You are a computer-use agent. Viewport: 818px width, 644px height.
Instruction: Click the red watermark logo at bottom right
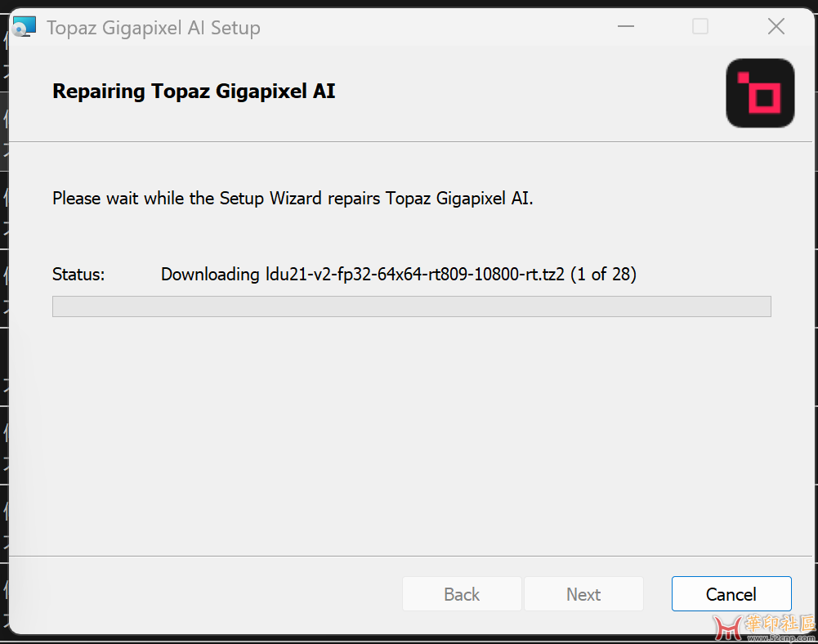726,627
